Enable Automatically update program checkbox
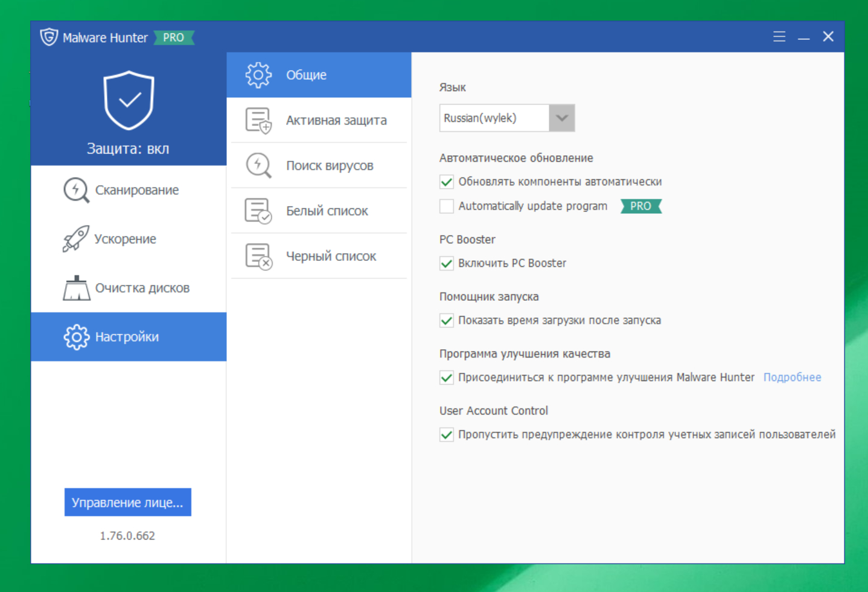The image size is (868, 592). click(447, 206)
